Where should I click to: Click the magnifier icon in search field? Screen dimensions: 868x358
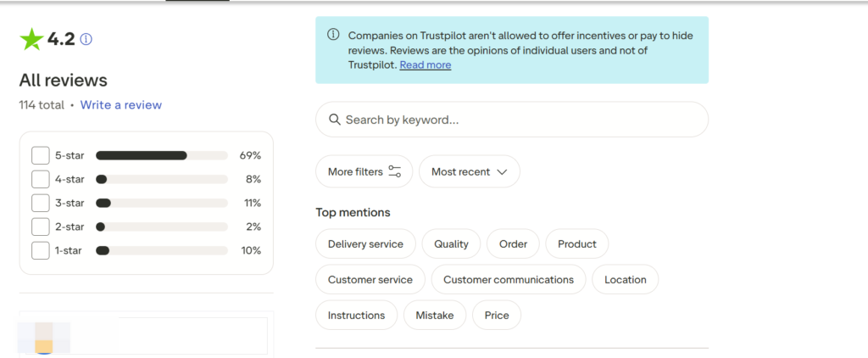[x=335, y=120]
